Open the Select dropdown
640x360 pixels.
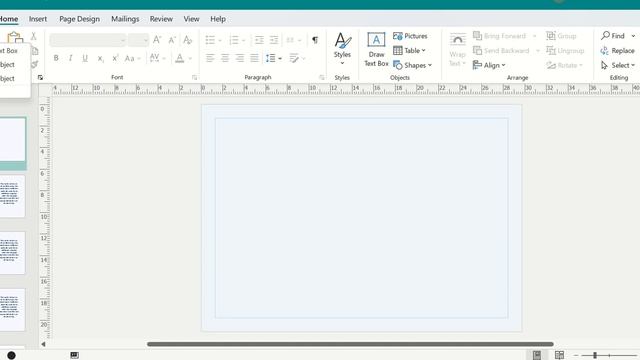[618, 65]
